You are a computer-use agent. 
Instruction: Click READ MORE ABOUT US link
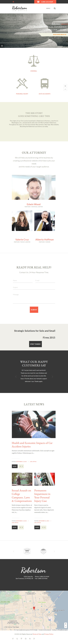coord(60,34)
